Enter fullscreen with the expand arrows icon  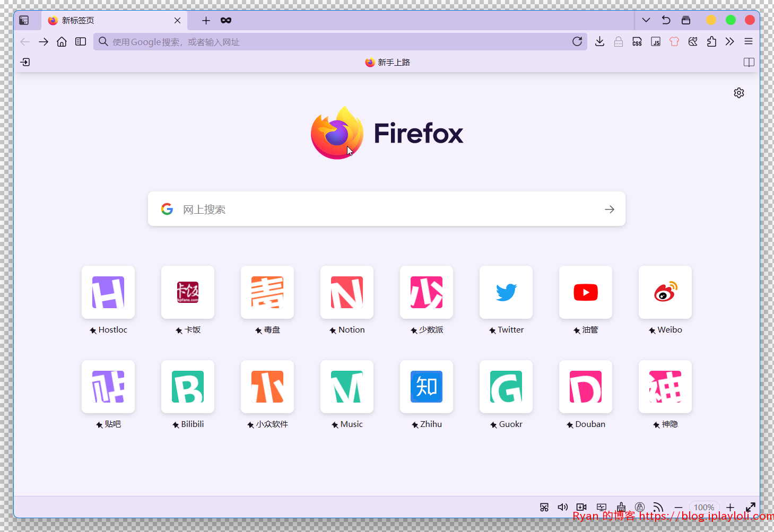tap(751, 507)
